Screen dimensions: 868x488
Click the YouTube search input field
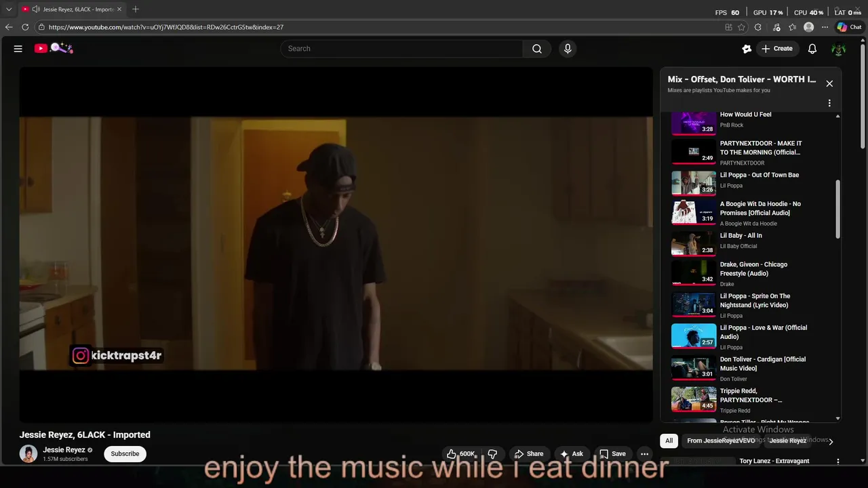(401, 49)
